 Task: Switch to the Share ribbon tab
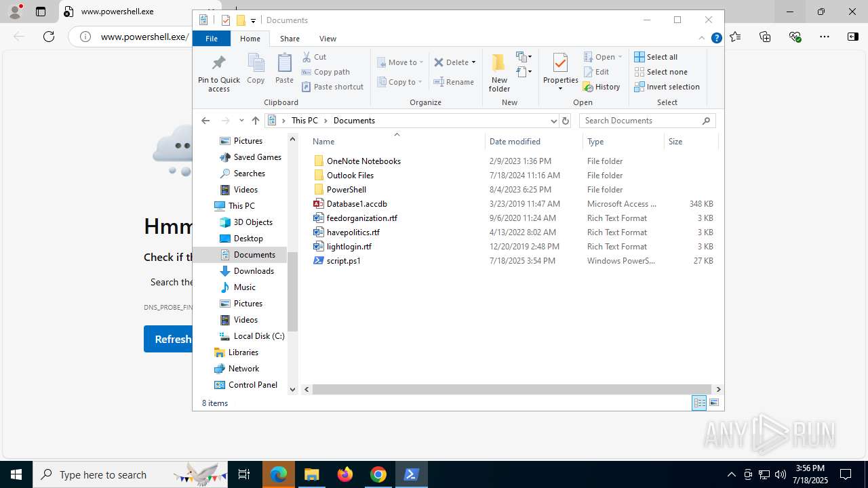coord(290,39)
